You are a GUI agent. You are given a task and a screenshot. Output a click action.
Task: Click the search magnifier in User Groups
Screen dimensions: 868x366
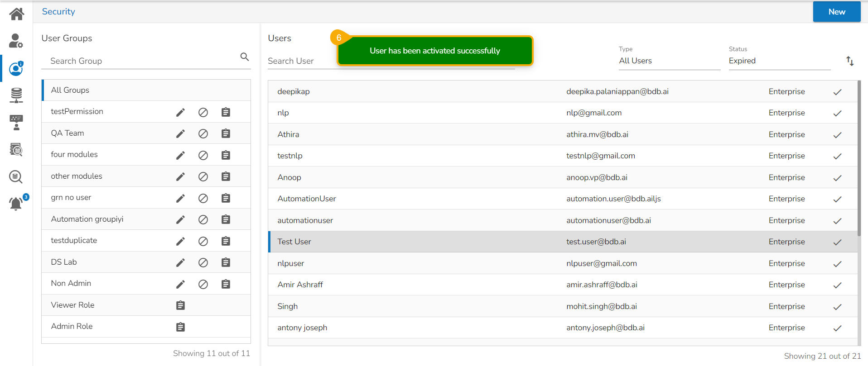[245, 57]
